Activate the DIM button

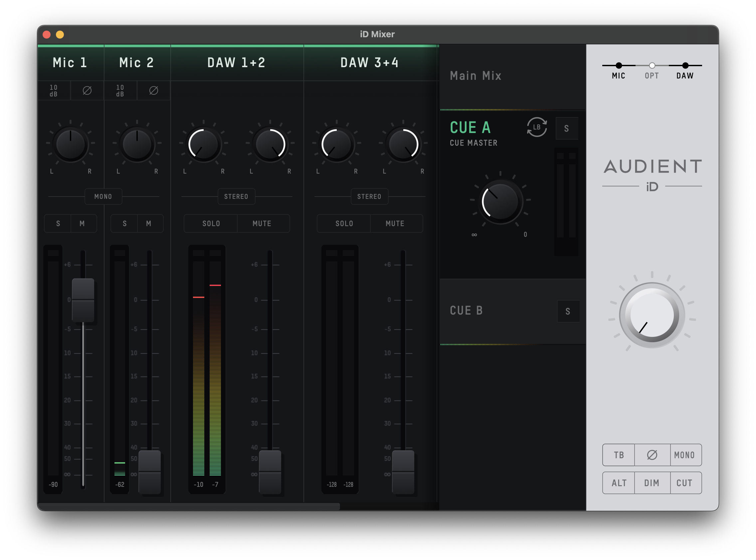click(652, 483)
